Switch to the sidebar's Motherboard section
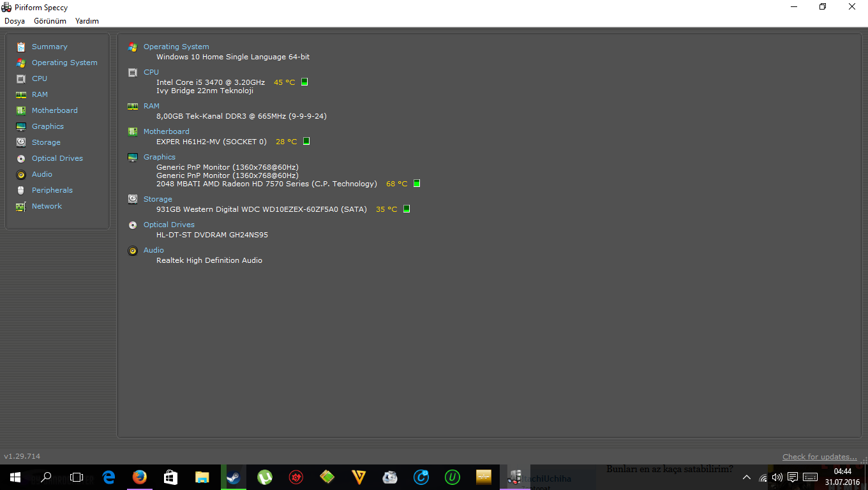 (x=54, y=110)
